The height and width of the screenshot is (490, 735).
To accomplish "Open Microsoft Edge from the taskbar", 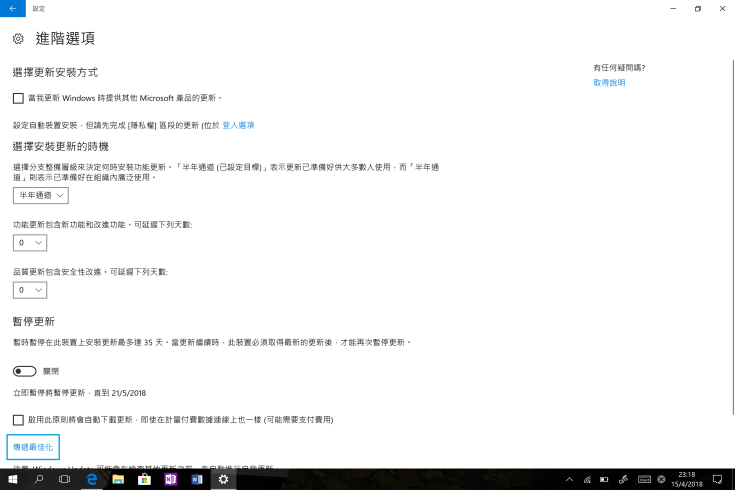I will click(x=91, y=480).
